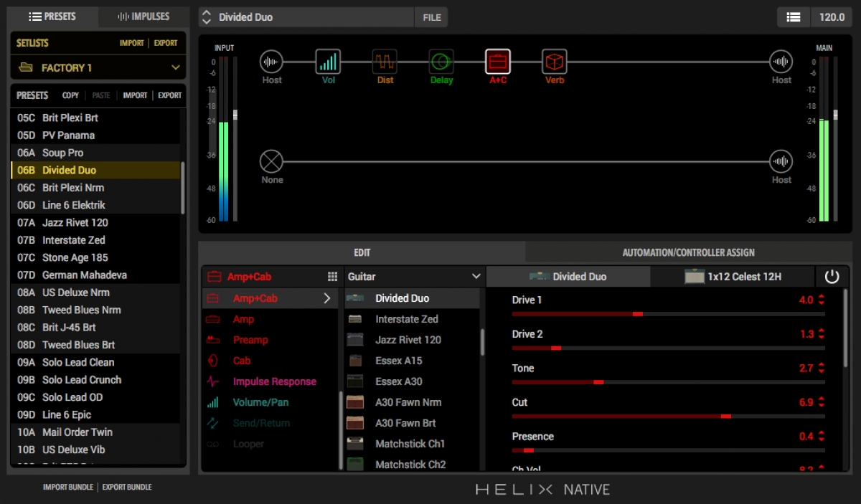Image resolution: width=861 pixels, height=504 pixels.
Task: Step through presets with the Divided Duo arrows
Action: coord(206,17)
